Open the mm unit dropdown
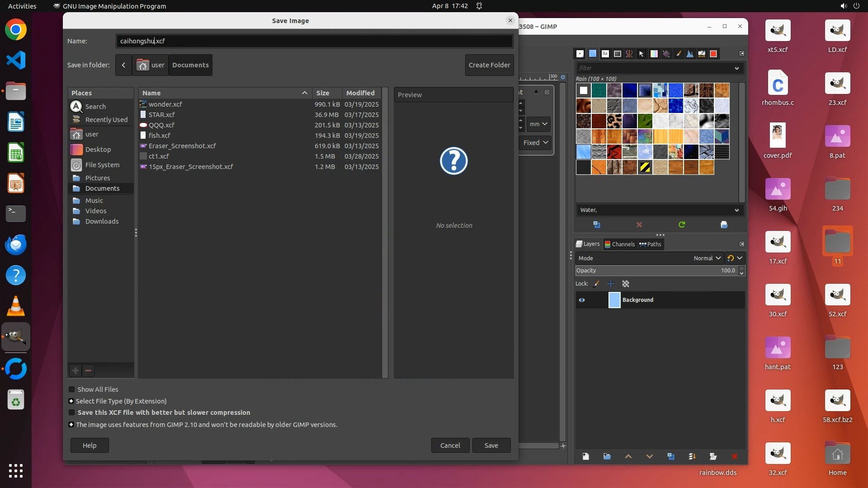Viewport: 868px width, 488px height. (x=538, y=124)
